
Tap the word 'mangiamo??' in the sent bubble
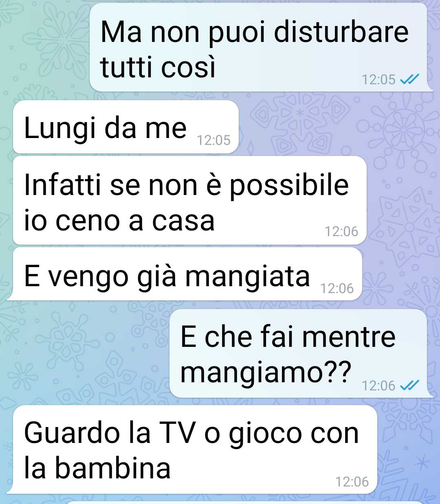point(265,372)
